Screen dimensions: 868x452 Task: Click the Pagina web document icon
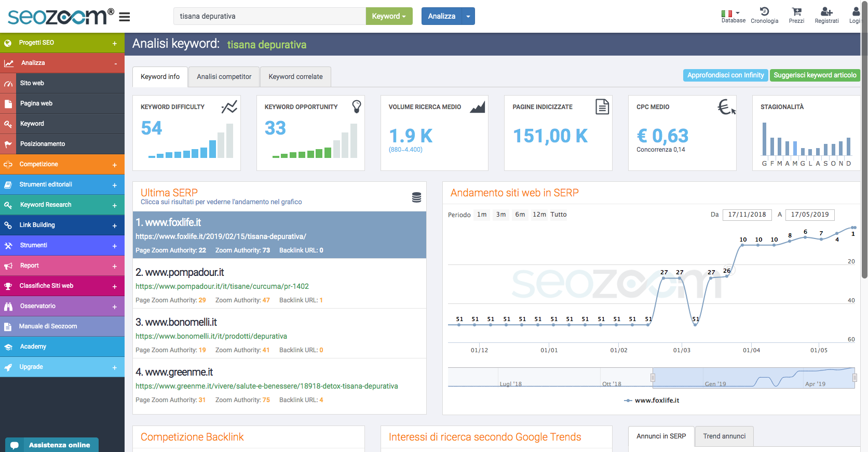click(x=8, y=104)
